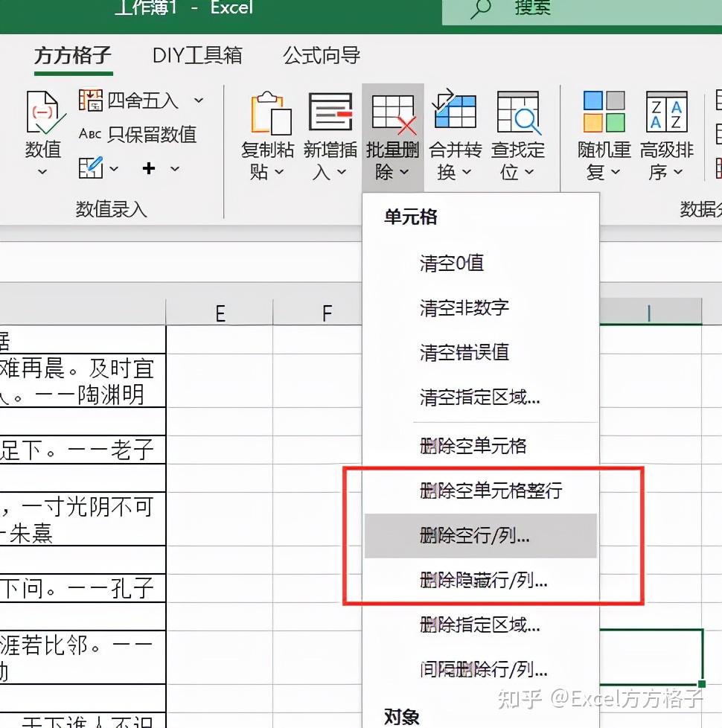
Task: Switch to the DIY工具箱 ribbon tab
Action: (x=195, y=55)
